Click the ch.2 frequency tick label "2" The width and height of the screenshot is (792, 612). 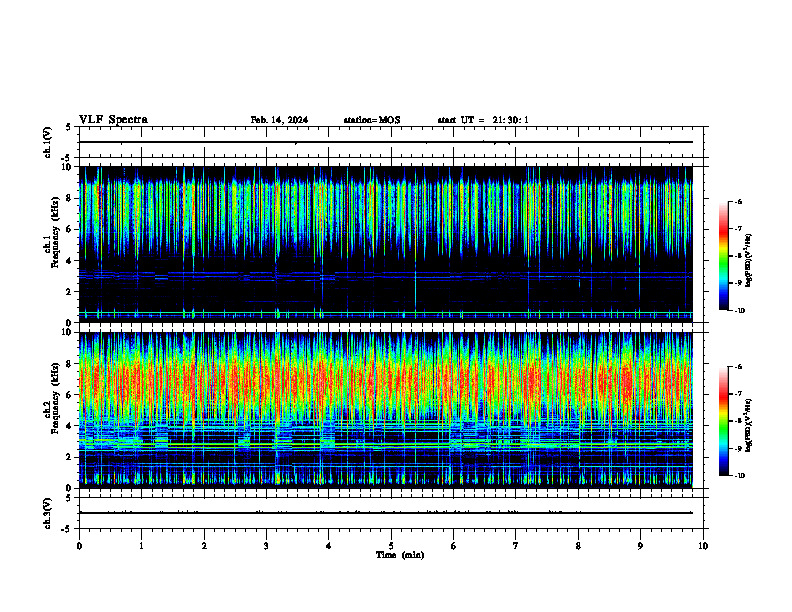pyautogui.click(x=69, y=457)
